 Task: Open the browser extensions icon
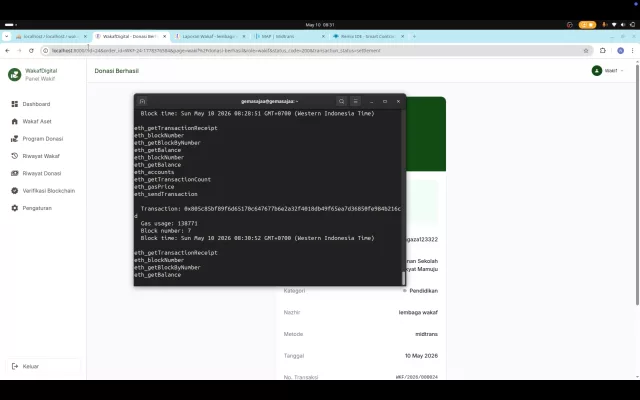603,51
